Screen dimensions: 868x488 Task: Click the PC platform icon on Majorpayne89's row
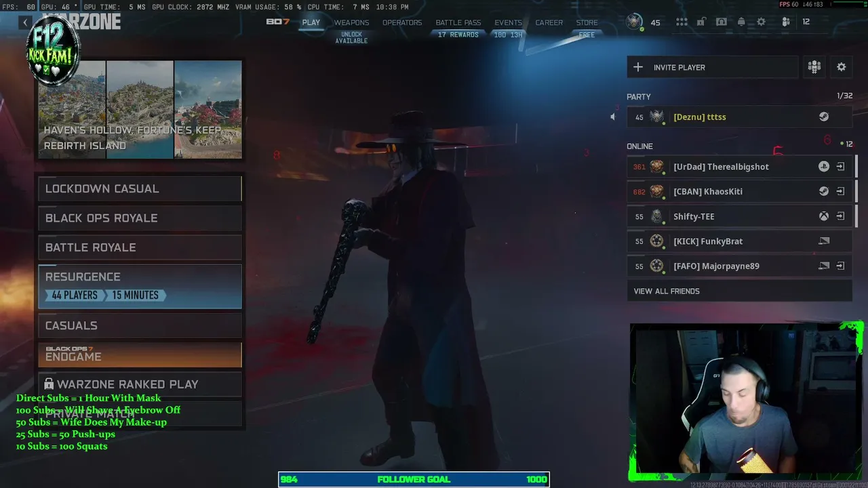click(x=824, y=266)
